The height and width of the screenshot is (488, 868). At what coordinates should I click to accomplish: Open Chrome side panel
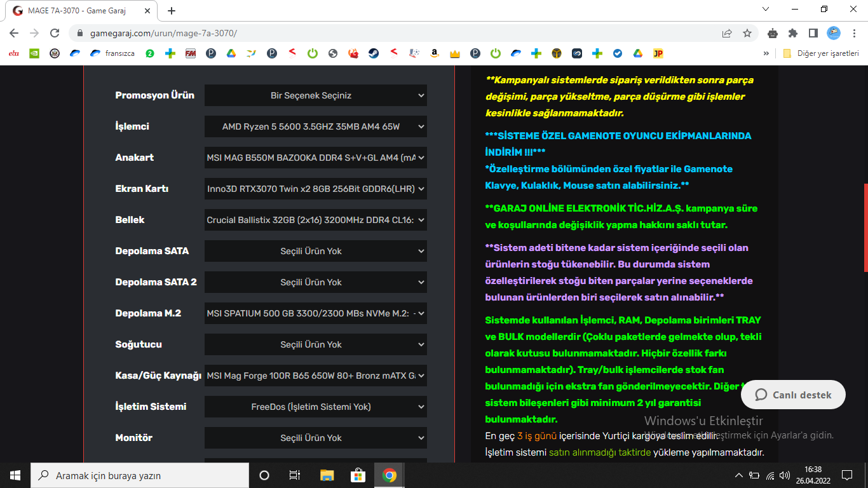click(813, 33)
